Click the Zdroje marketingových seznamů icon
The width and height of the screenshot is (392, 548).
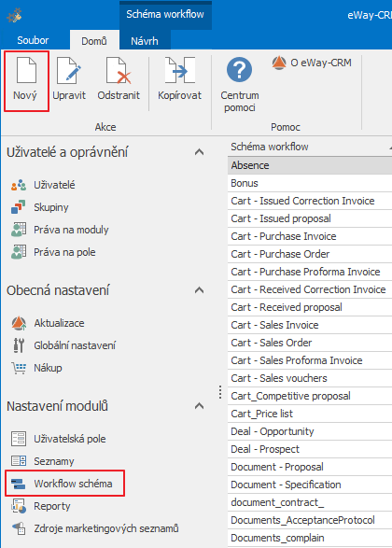tap(19, 528)
